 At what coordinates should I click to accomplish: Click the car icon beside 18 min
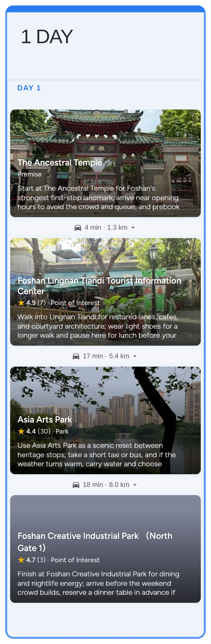(x=76, y=485)
